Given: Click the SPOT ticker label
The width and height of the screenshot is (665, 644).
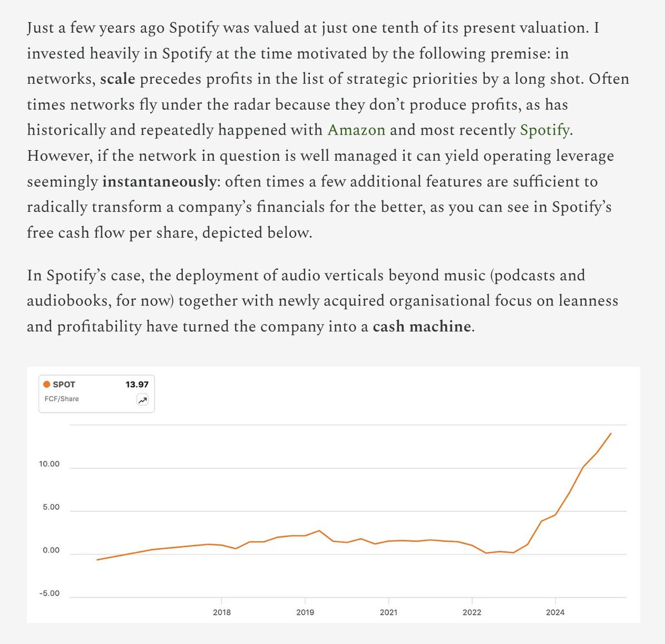Looking at the screenshot, I should point(64,384).
